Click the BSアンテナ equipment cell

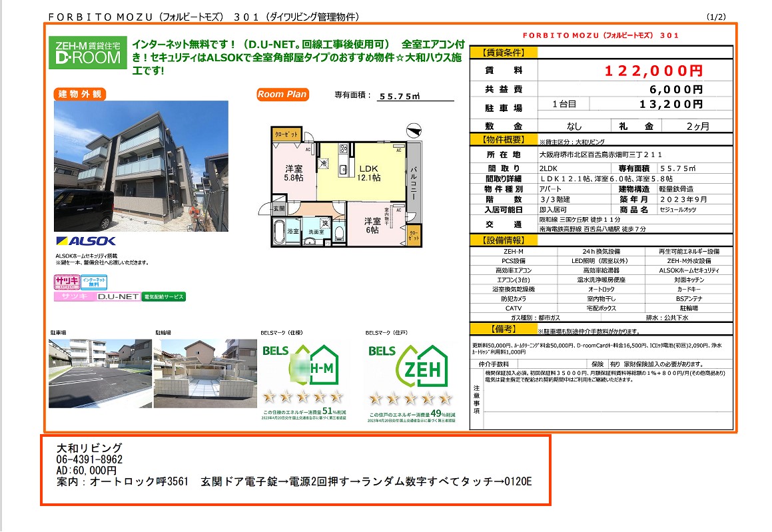[689, 299]
